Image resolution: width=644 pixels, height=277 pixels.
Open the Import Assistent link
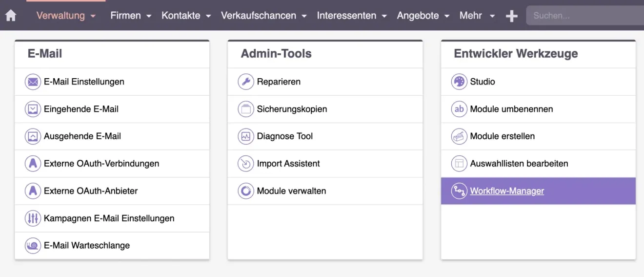288,164
